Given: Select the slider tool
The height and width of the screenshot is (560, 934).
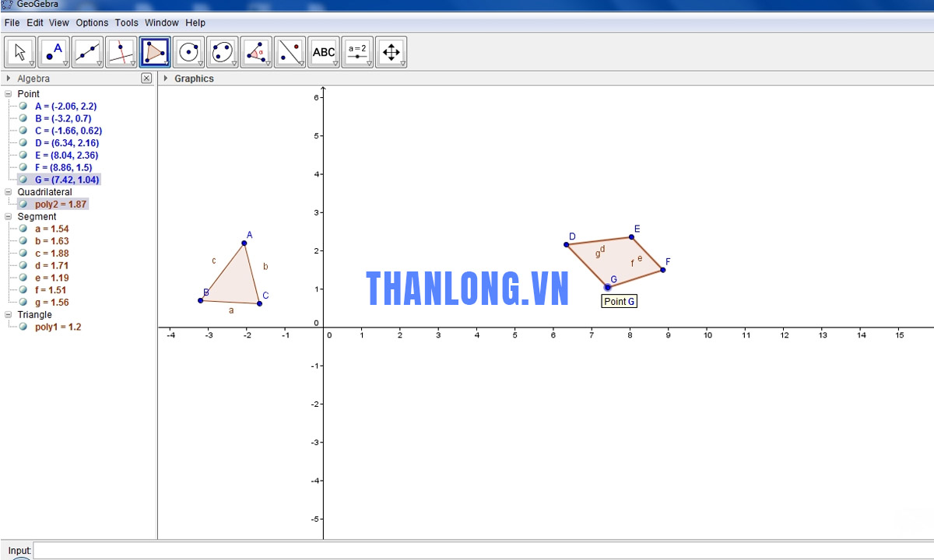Looking at the screenshot, I should pyautogui.click(x=357, y=52).
